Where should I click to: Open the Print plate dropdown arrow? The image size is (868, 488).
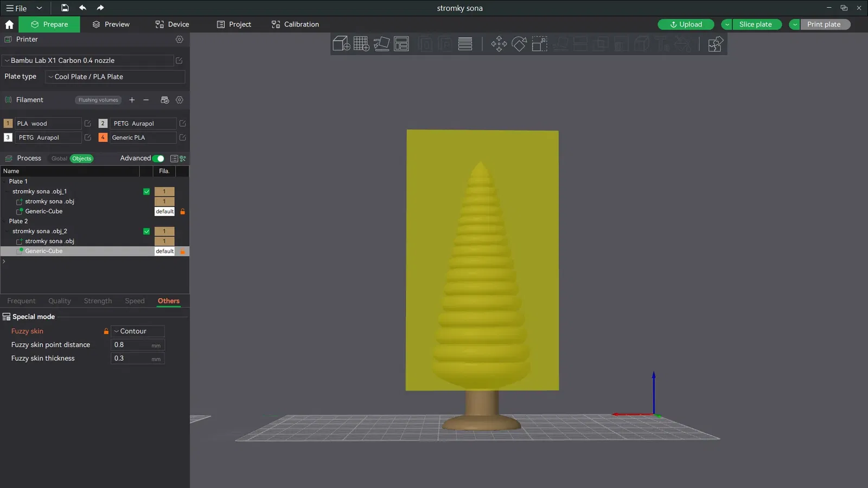click(794, 24)
